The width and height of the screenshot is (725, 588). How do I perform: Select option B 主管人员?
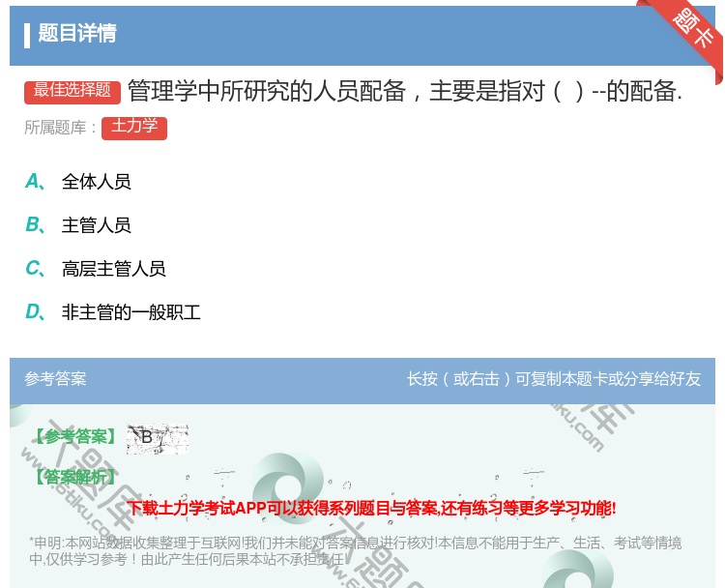78,225
